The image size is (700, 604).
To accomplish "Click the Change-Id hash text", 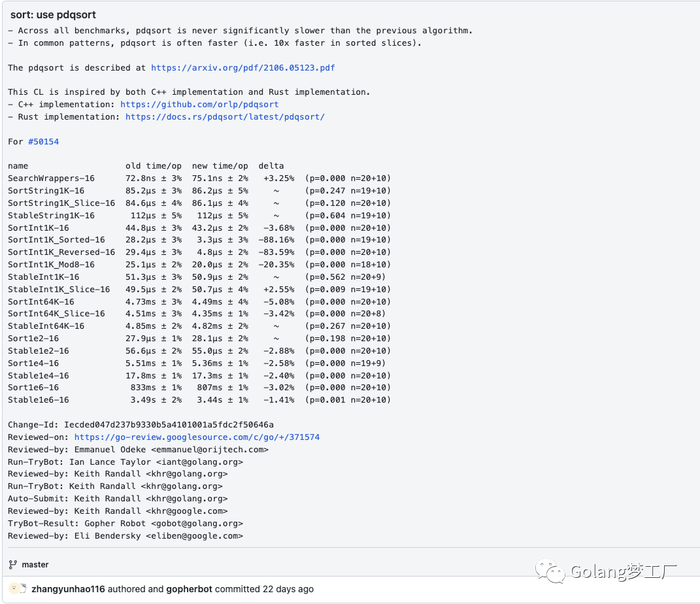I will 169,424.
